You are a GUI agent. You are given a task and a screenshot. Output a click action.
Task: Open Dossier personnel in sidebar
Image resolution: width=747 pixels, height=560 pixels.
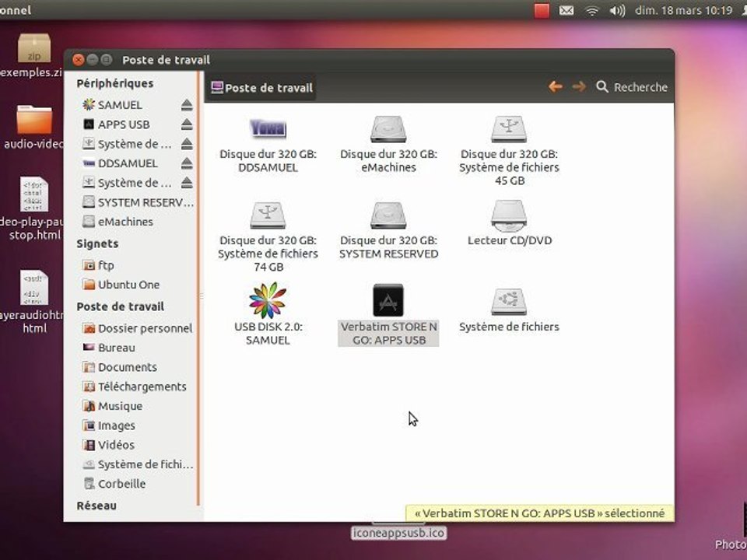(137, 328)
